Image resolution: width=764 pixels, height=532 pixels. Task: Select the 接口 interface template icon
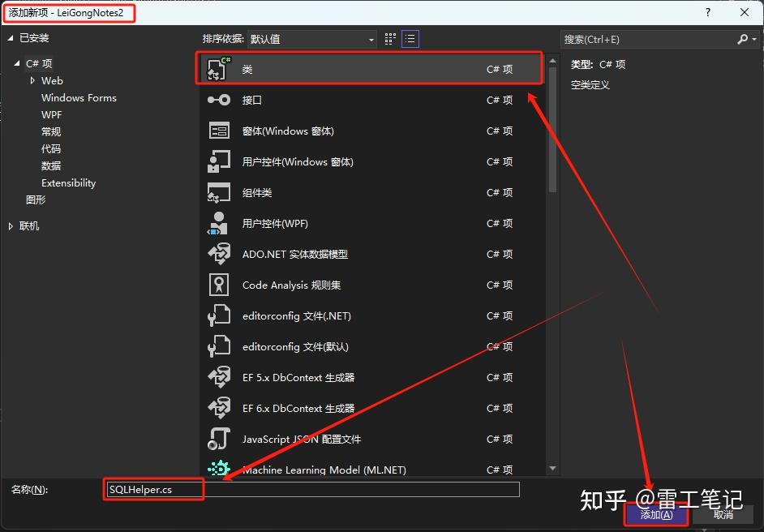219,100
